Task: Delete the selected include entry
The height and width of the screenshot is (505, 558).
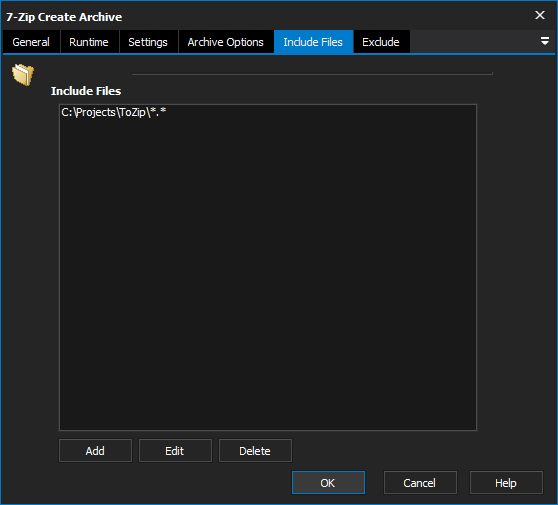Action: [x=255, y=451]
